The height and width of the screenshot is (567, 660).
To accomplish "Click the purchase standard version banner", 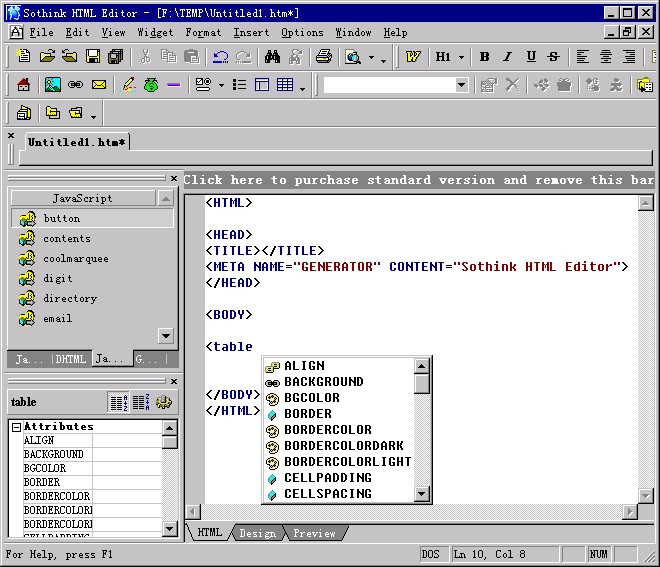I will coord(418,180).
